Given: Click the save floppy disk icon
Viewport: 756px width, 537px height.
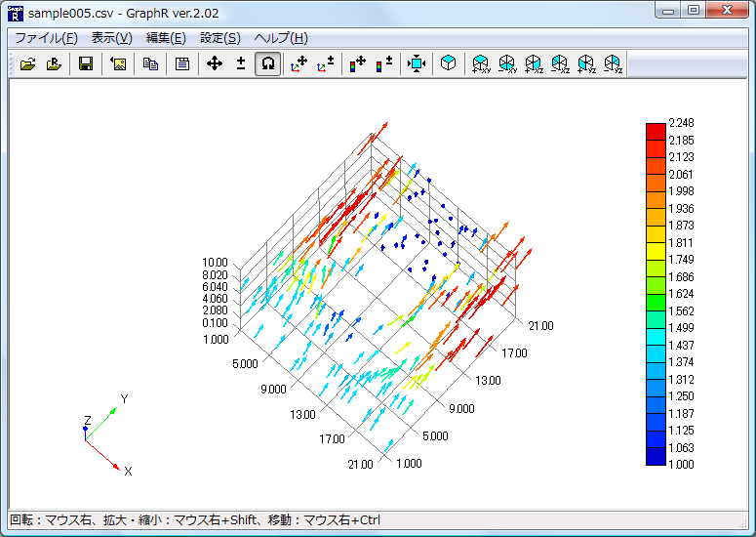Looking at the screenshot, I should [x=86, y=64].
